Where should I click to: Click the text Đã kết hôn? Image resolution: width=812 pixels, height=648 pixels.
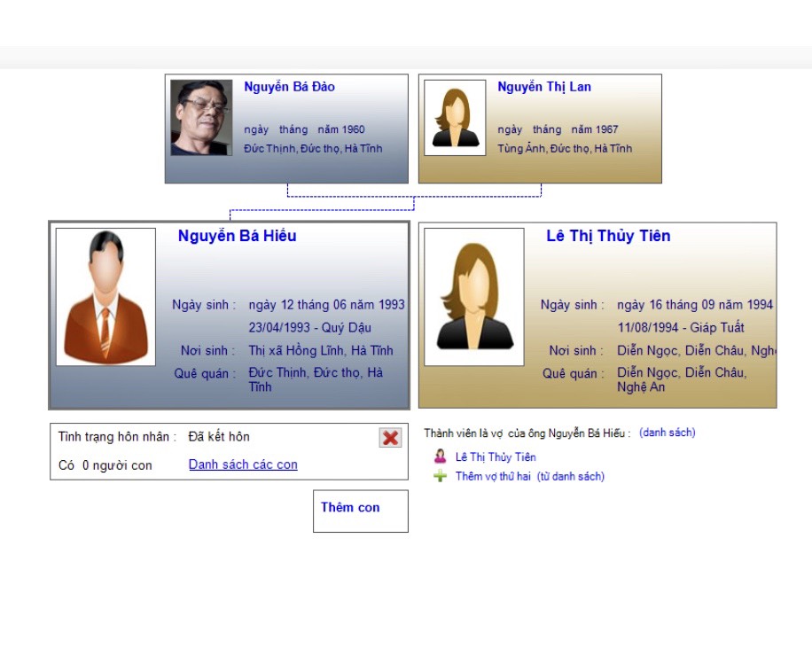tap(219, 437)
